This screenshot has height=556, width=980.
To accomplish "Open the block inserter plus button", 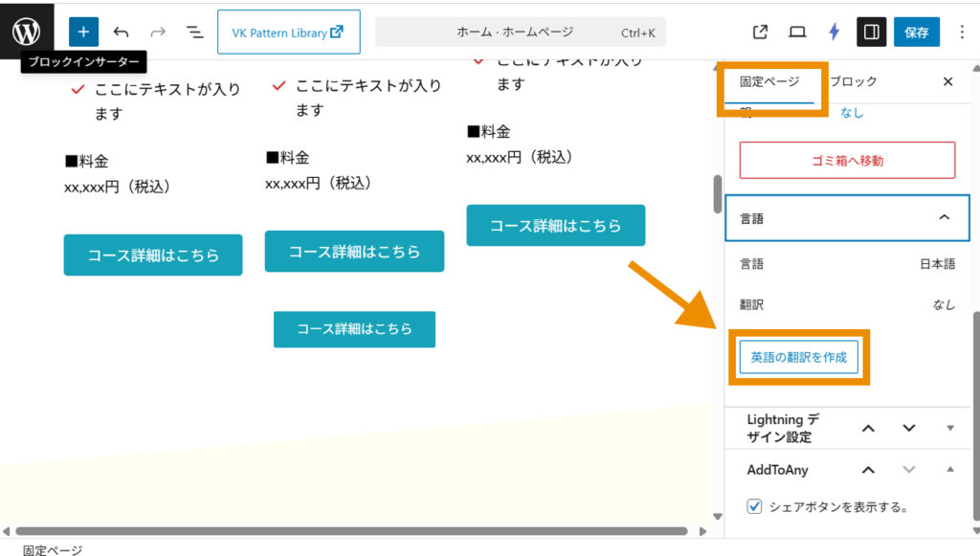I will click(x=83, y=32).
